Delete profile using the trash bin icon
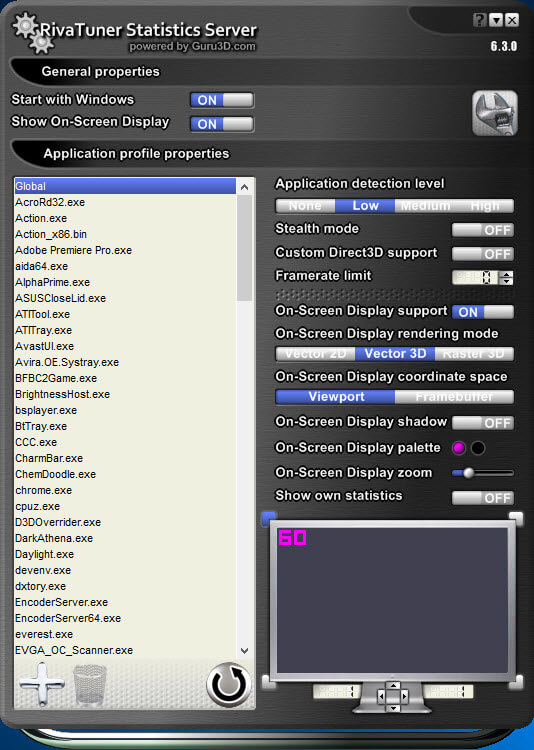Image resolution: width=534 pixels, height=750 pixels. coord(89,684)
